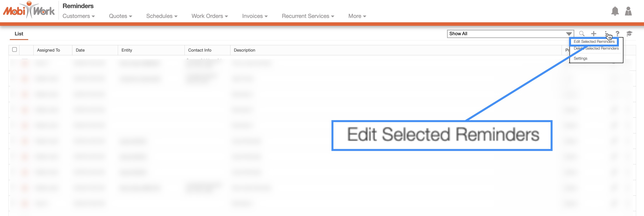Open the Recurrent Services dropdown
The image size is (644, 216).
(x=308, y=16)
